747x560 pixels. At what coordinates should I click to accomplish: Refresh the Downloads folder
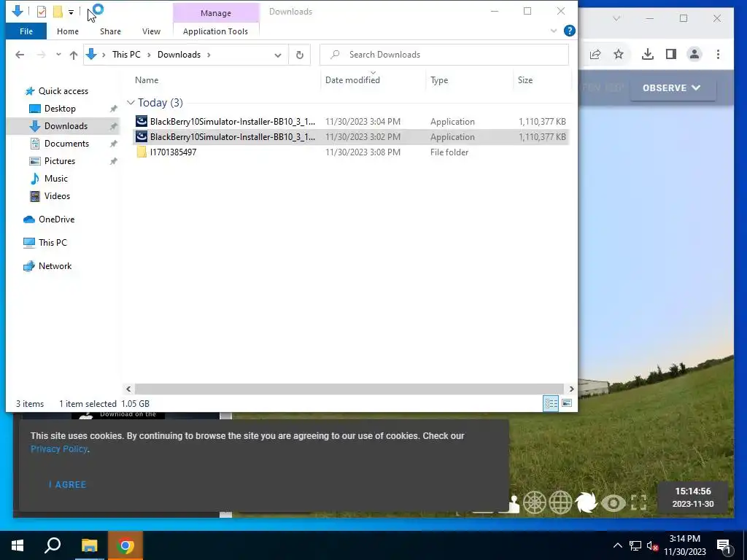[300, 55]
